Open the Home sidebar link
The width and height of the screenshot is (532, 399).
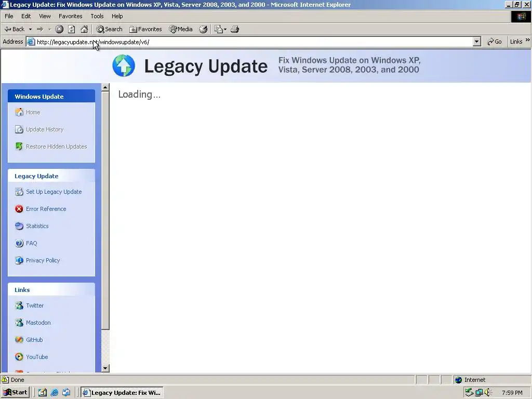point(33,112)
